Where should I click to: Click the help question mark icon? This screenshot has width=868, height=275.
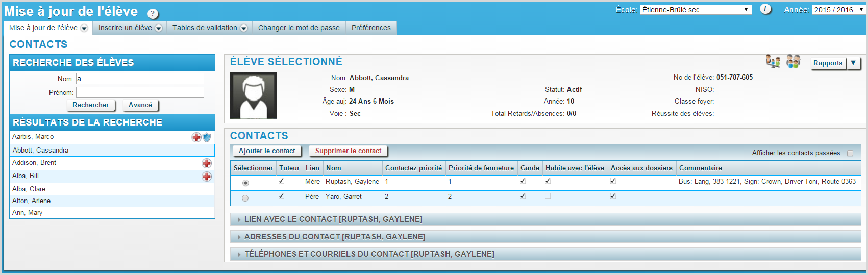coord(153,14)
